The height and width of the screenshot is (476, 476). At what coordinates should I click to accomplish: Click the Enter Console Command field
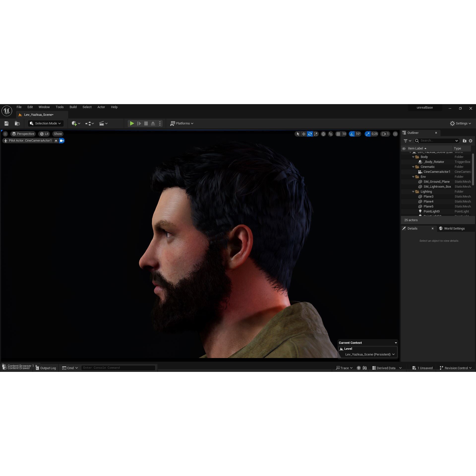click(118, 368)
